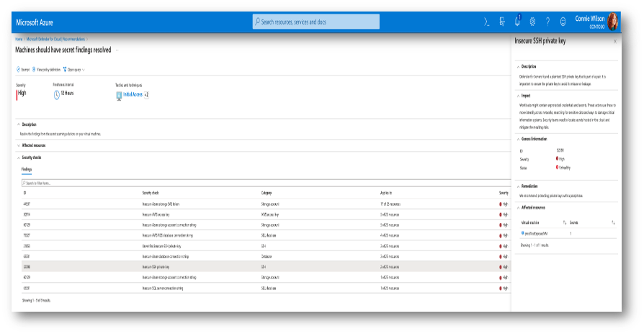This screenshot has height=334, width=644.
Task: Open the Open query dropdown
Action: click(x=74, y=70)
